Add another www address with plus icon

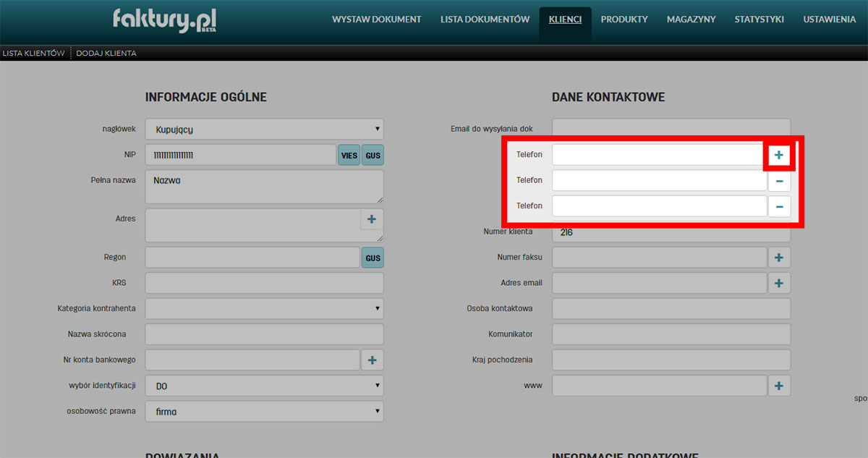tap(779, 386)
